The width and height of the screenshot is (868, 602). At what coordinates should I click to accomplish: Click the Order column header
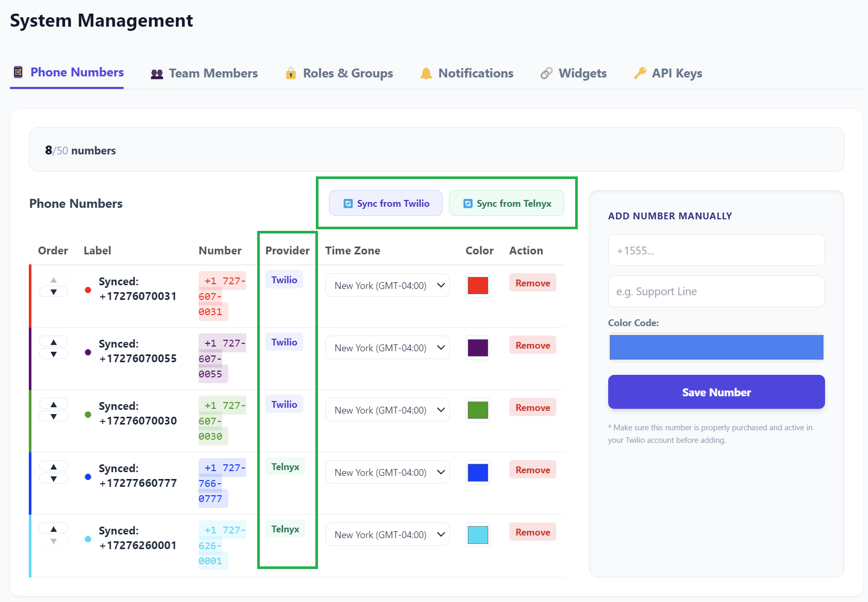[53, 250]
